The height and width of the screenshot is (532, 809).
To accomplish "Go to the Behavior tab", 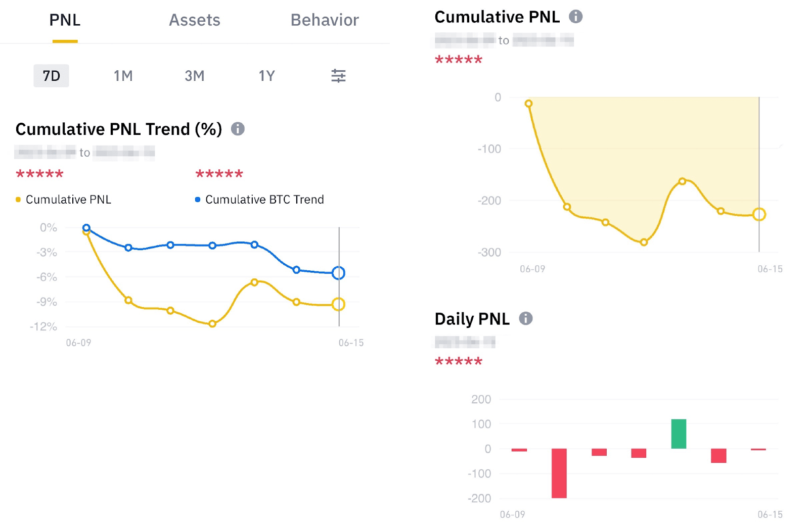I will tap(325, 20).
